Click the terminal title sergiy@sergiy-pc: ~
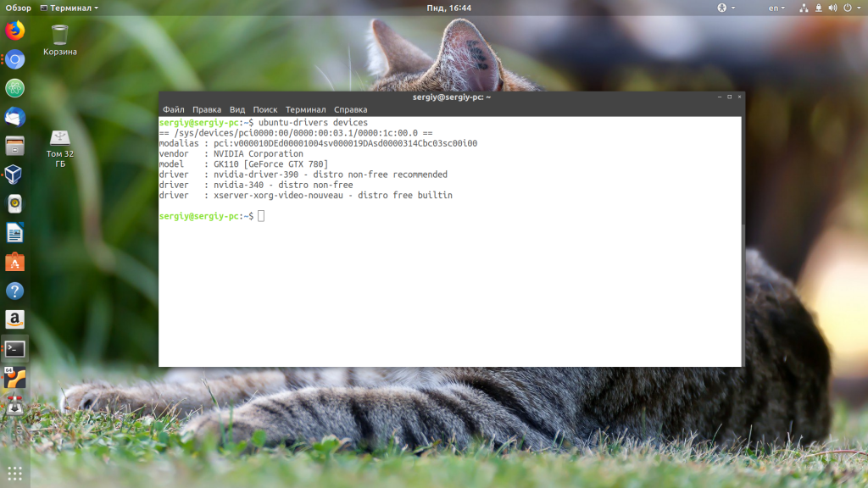Viewport: 868px width, 488px height. [452, 97]
